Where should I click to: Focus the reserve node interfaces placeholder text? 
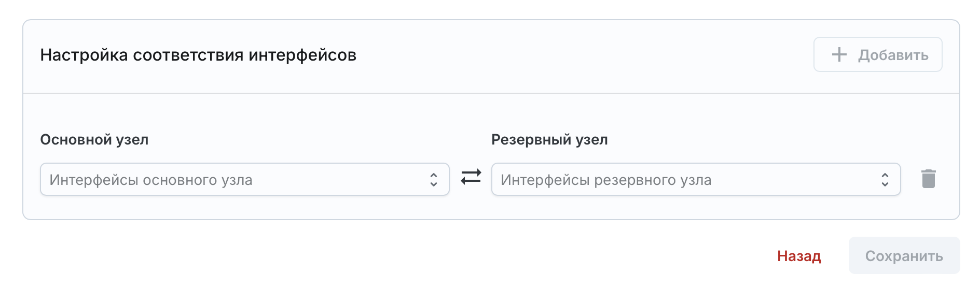[606, 180]
